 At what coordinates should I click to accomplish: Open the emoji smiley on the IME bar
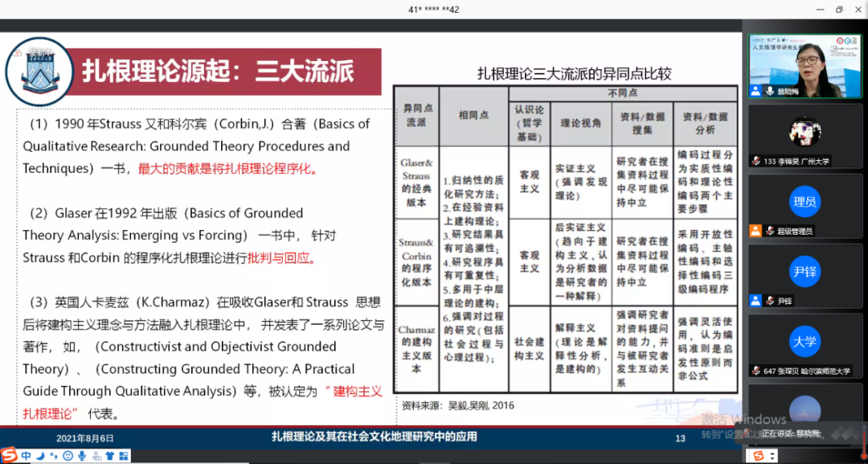pyautogui.click(x=68, y=456)
